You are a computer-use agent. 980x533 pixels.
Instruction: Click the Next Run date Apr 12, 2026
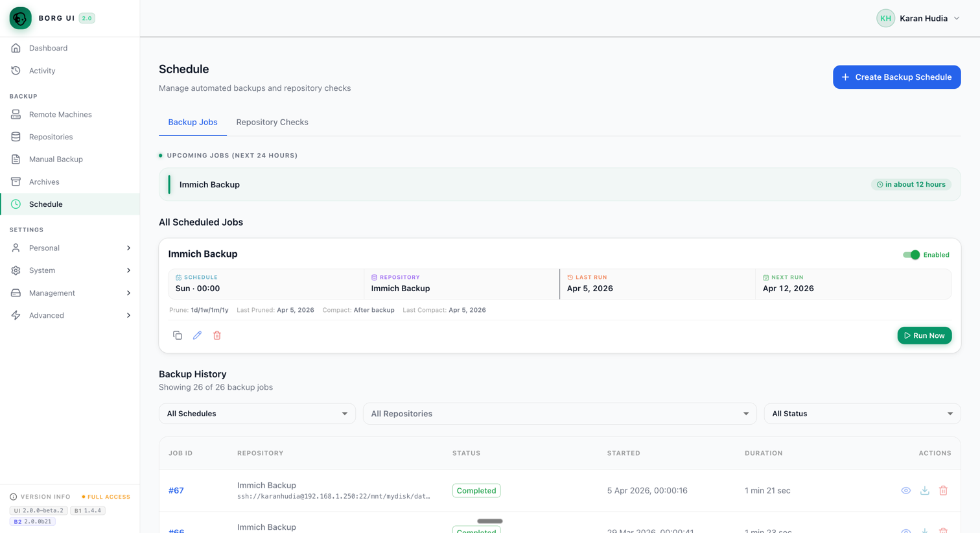[788, 289]
